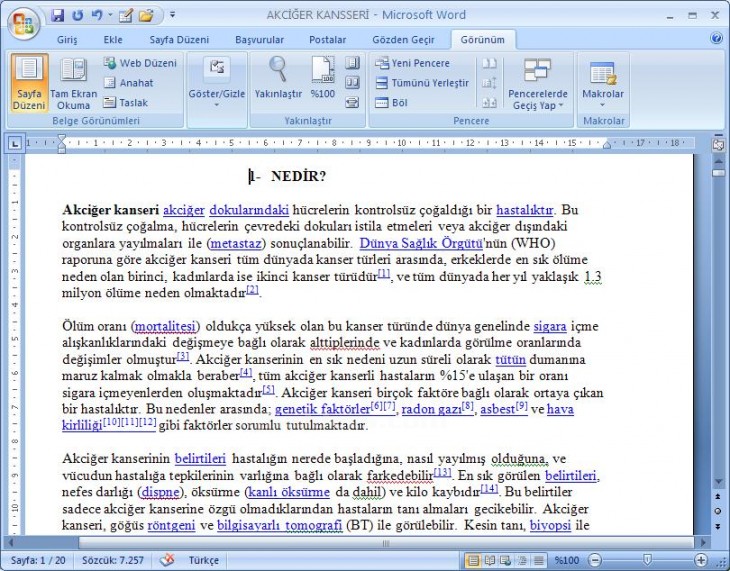Viewport: 730px width, 571px height.
Task: Click the Türkçe language indicator
Action: pos(203,560)
